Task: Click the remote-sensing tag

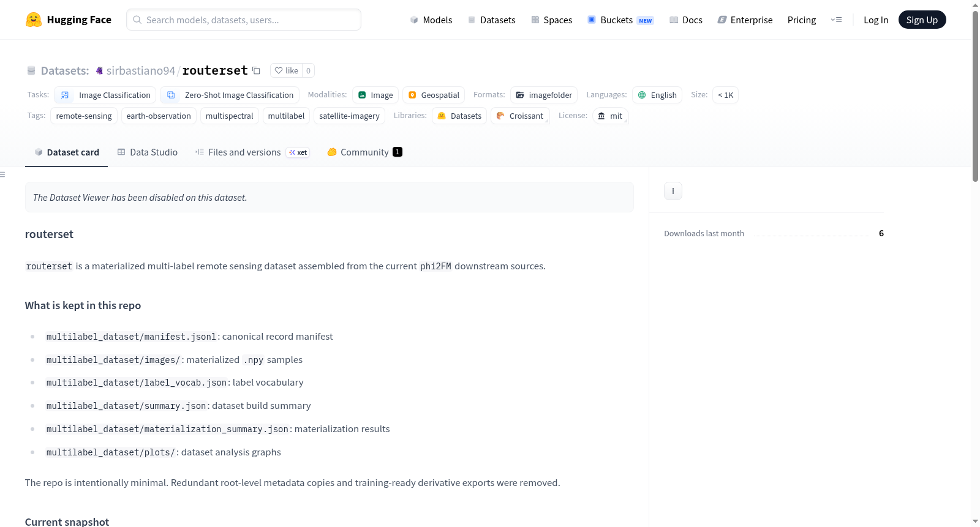Action: 84,116
